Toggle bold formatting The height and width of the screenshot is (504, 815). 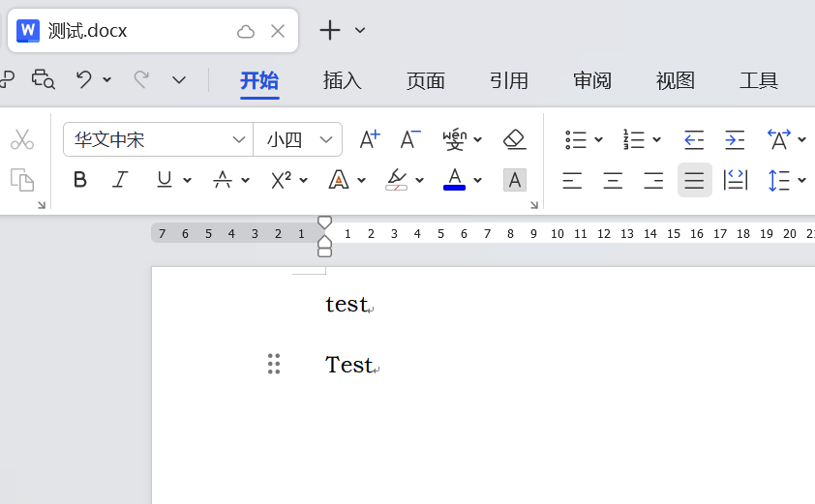point(80,180)
